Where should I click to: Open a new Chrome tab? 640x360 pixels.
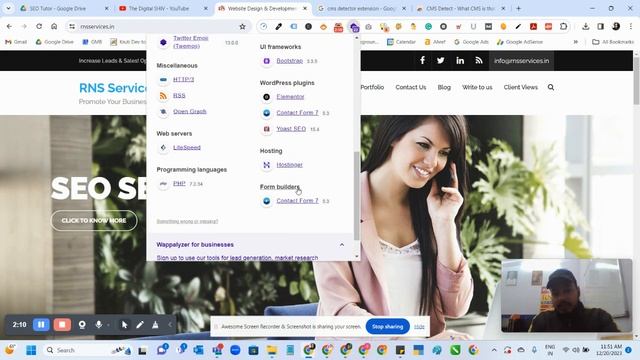pyautogui.click(x=518, y=8)
